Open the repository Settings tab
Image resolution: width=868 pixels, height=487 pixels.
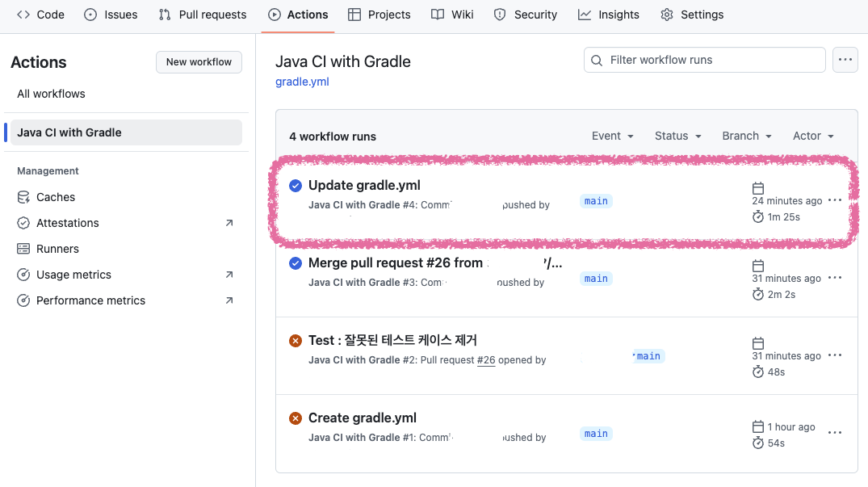[692, 15]
